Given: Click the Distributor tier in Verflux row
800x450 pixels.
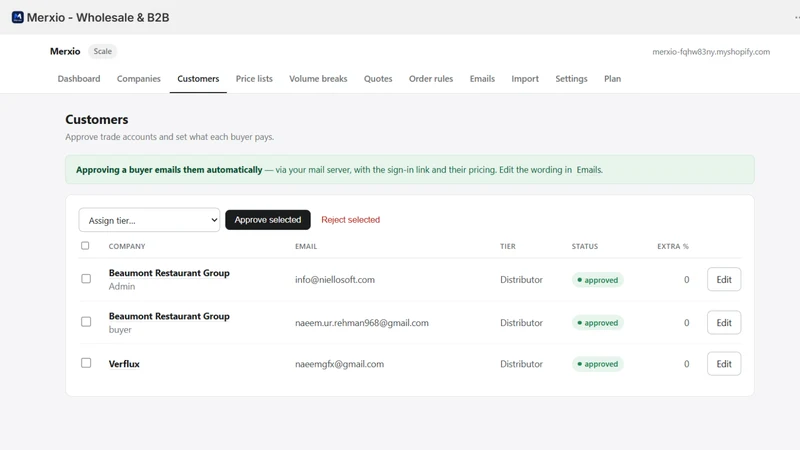Looking at the screenshot, I should (x=521, y=364).
